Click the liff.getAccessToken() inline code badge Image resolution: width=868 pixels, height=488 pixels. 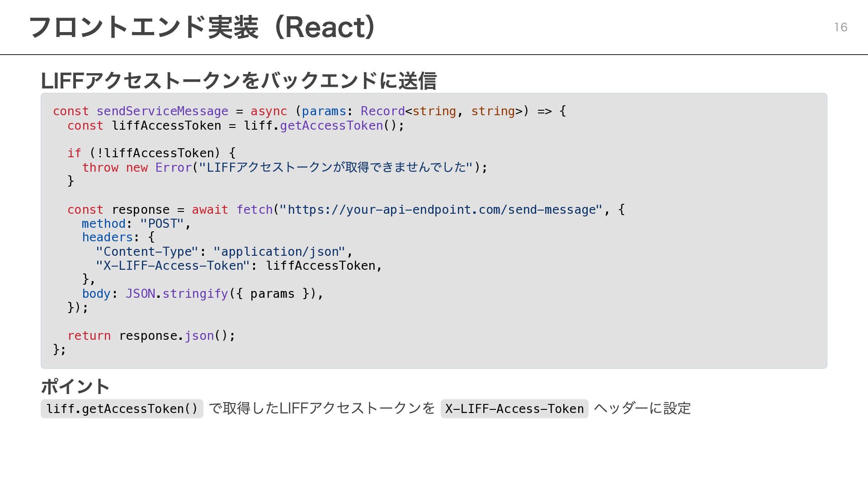pyautogui.click(x=122, y=409)
